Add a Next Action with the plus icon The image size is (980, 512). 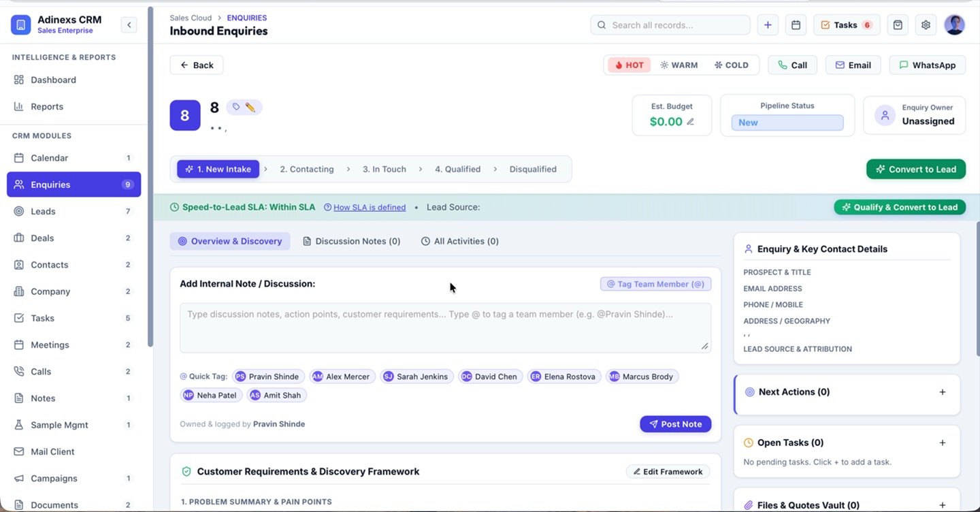943,392
